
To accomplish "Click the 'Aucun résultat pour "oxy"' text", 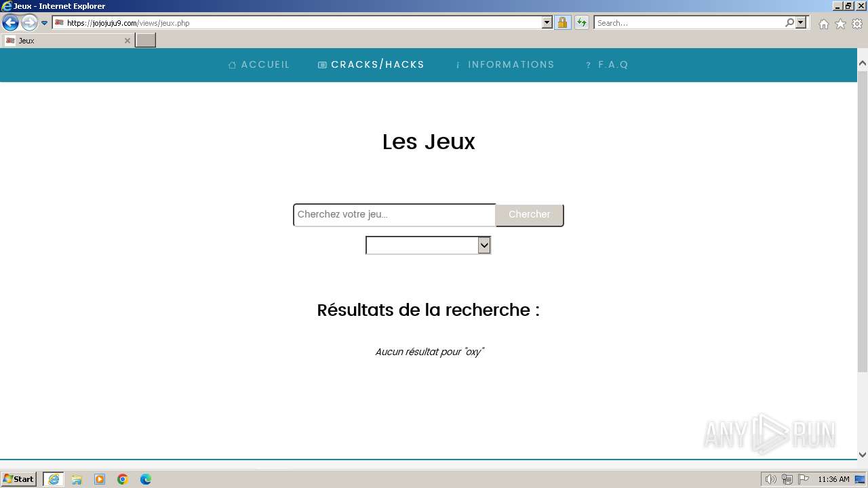I will tap(429, 352).
